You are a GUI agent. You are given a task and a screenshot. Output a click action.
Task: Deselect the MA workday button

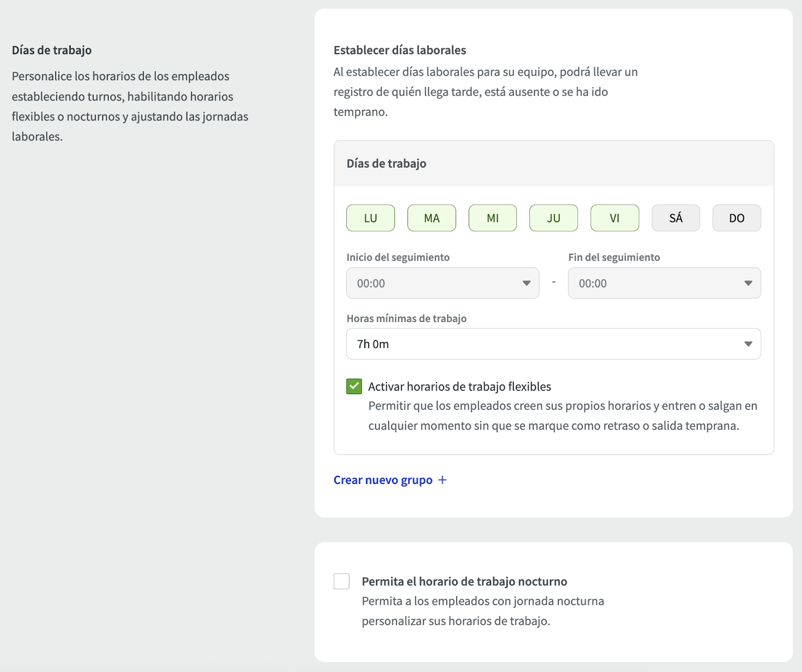click(x=432, y=218)
